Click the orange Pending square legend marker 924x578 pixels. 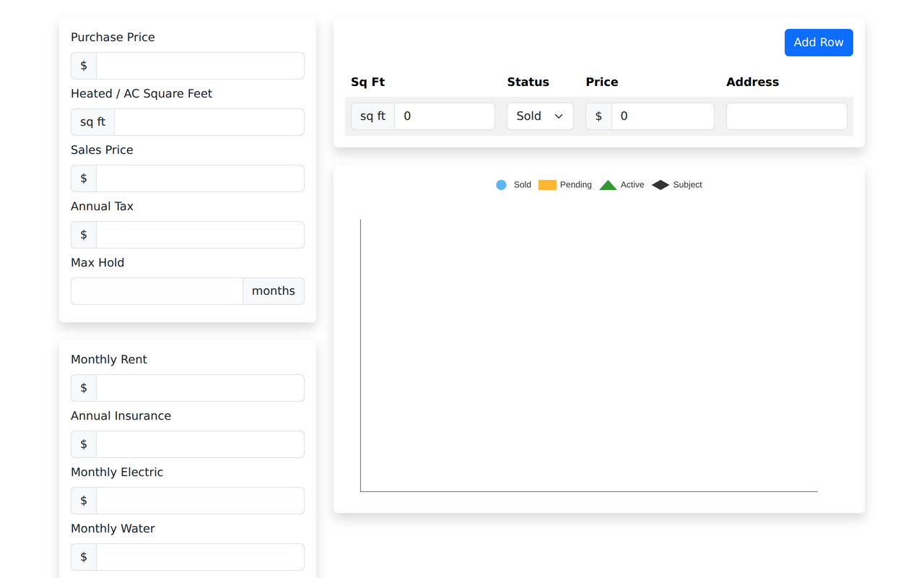point(546,184)
